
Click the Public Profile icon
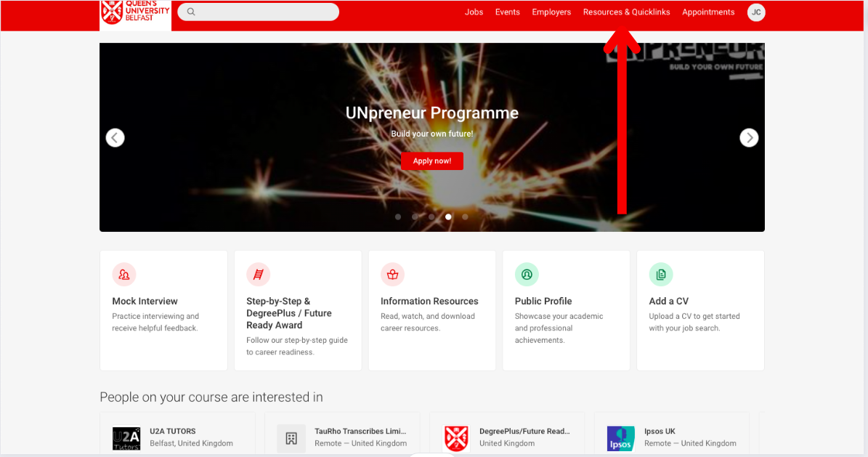click(x=527, y=275)
